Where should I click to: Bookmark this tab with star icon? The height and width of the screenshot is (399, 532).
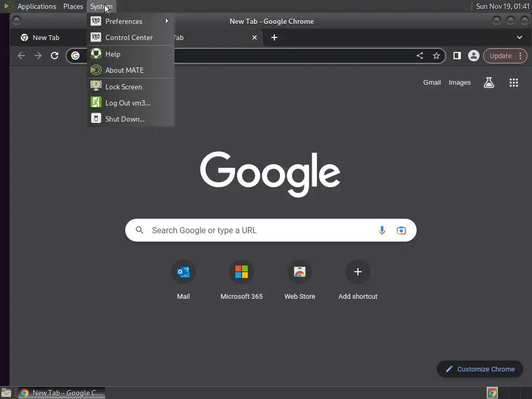(x=436, y=56)
